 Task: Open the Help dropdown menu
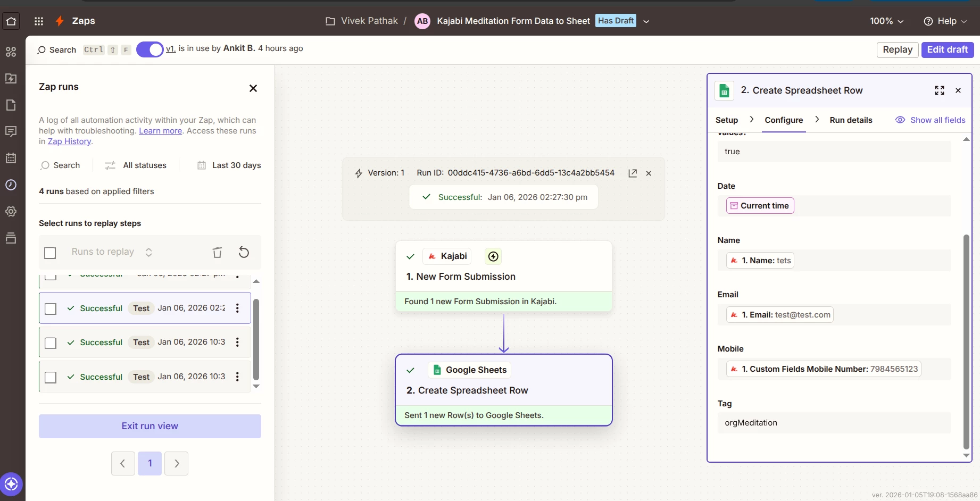point(945,21)
